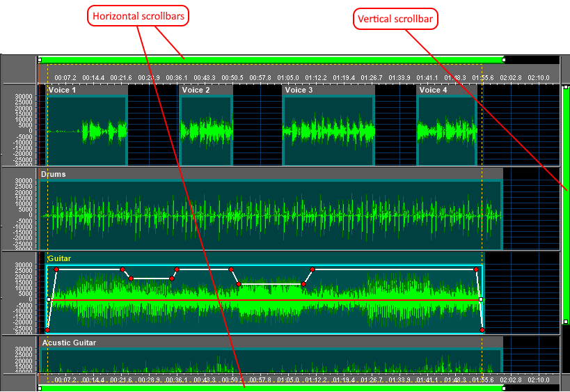Click the Voice 1 clip title

62,90
